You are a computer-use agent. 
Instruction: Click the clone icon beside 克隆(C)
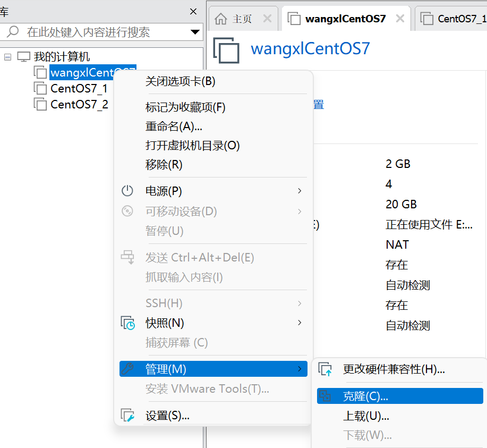tap(325, 396)
